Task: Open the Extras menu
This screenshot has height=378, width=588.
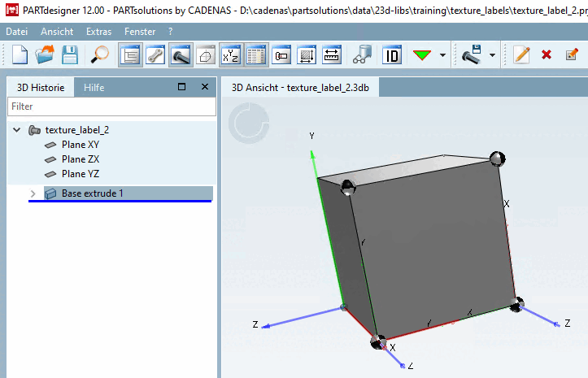Action: coord(98,32)
